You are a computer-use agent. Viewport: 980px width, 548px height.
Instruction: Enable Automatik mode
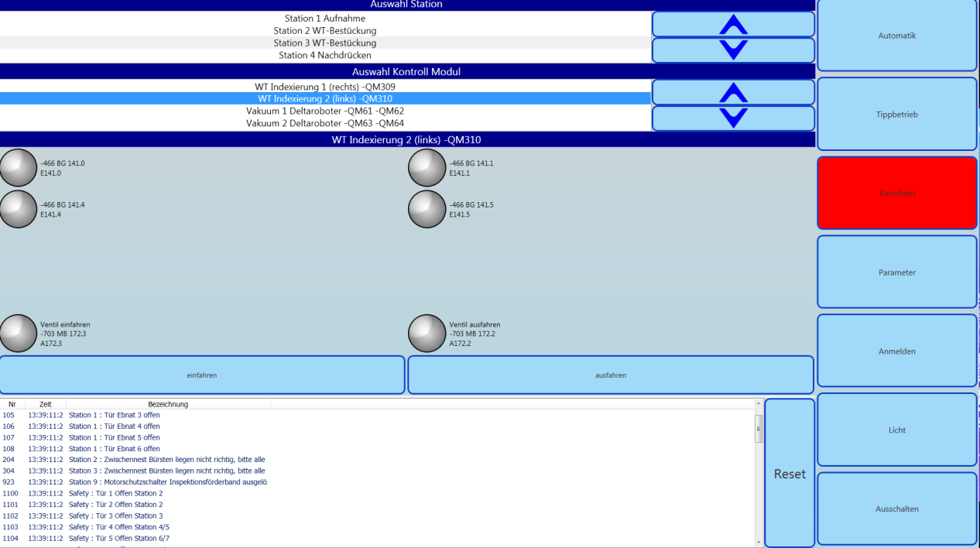[896, 35]
